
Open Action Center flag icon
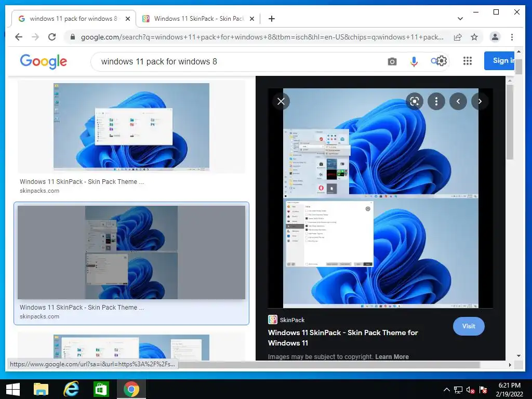tap(483, 390)
